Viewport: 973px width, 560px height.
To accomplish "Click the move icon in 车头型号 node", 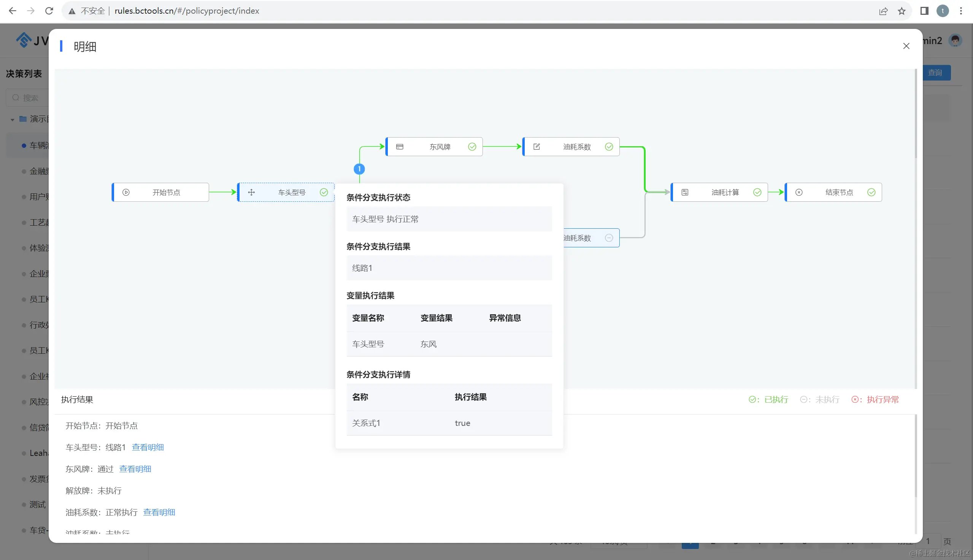I will [x=251, y=192].
